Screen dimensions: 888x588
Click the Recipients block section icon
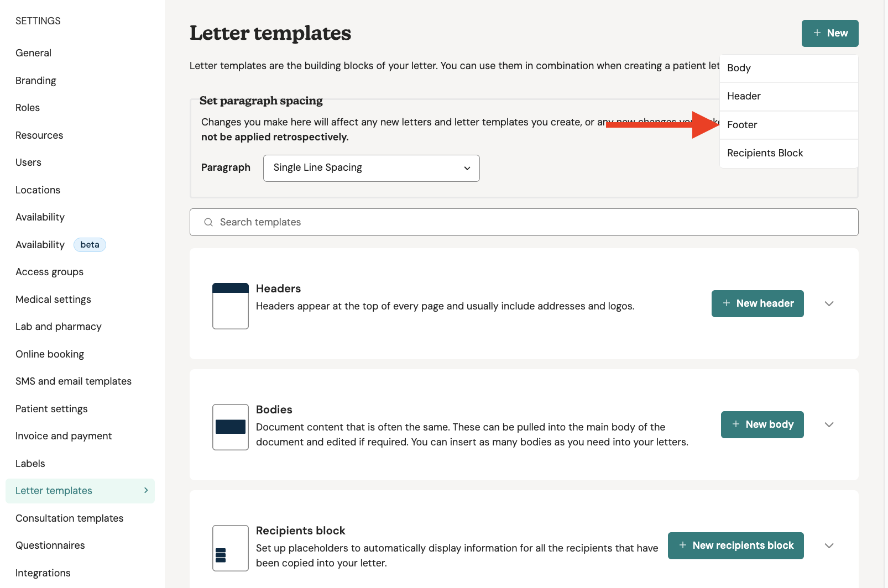click(x=230, y=548)
